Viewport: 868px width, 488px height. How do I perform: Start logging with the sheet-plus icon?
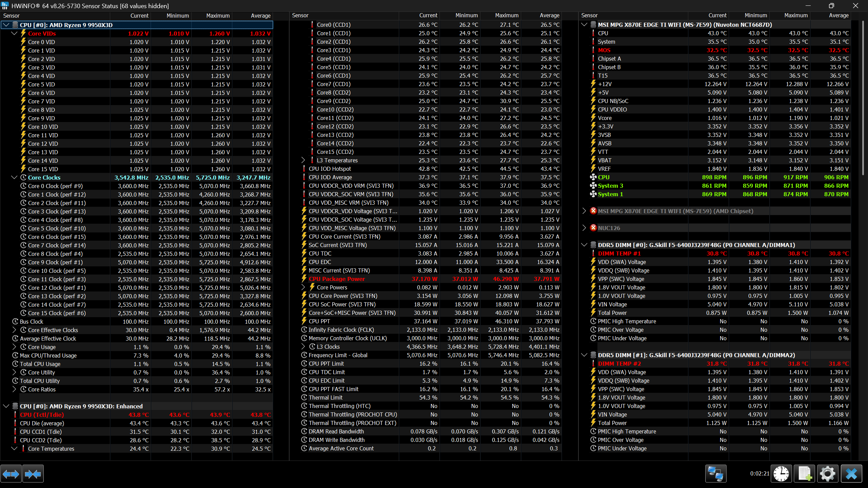click(x=805, y=473)
